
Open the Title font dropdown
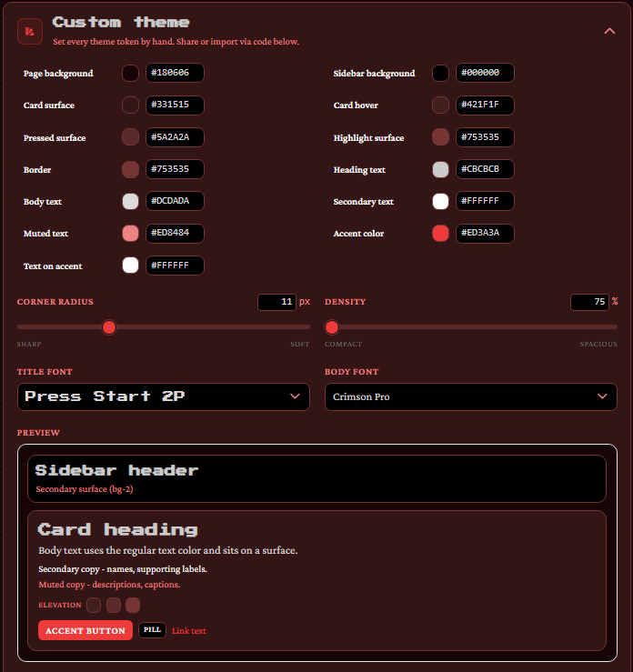point(164,396)
